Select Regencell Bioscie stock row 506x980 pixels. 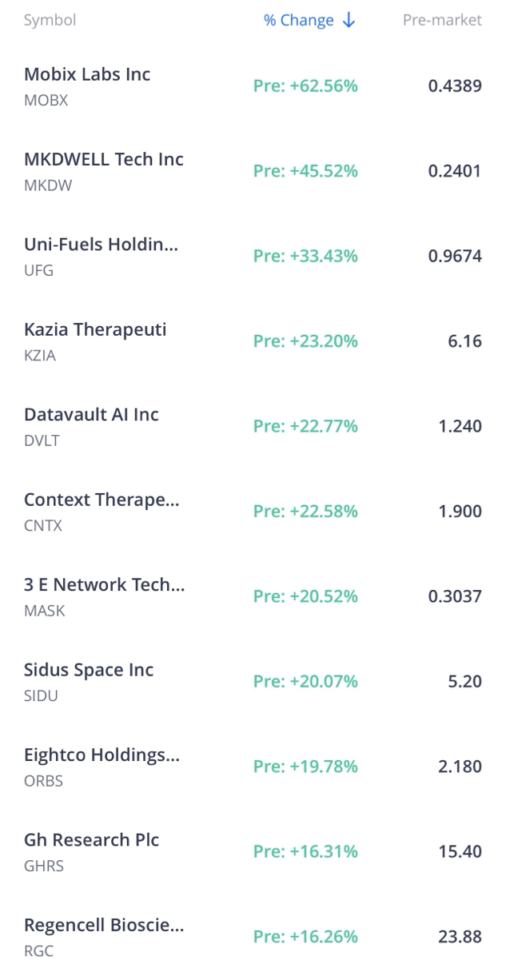click(x=253, y=936)
